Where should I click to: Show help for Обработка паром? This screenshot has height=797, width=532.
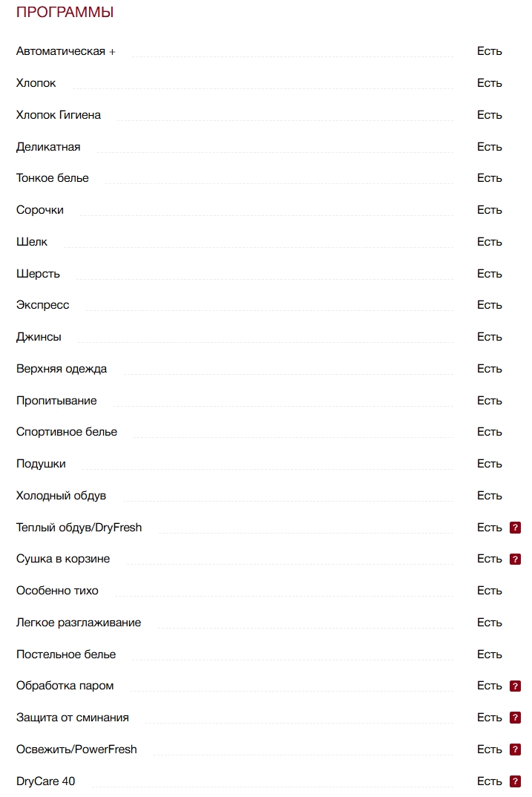coord(515,686)
